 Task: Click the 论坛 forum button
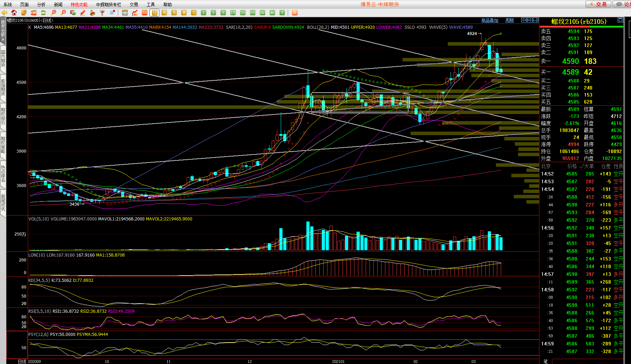point(622,4)
